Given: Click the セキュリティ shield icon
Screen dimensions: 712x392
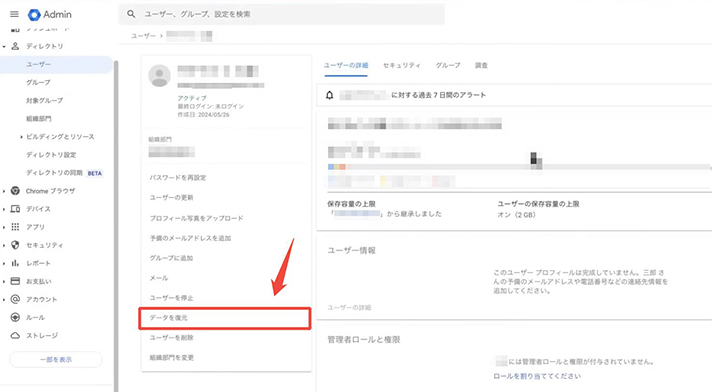Looking at the screenshot, I should coord(15,245).
